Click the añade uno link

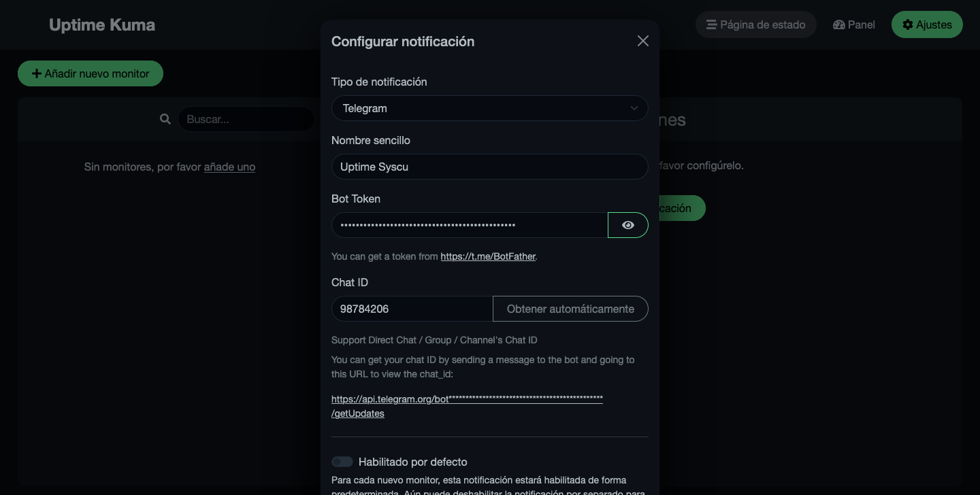(x=229, y=167)
